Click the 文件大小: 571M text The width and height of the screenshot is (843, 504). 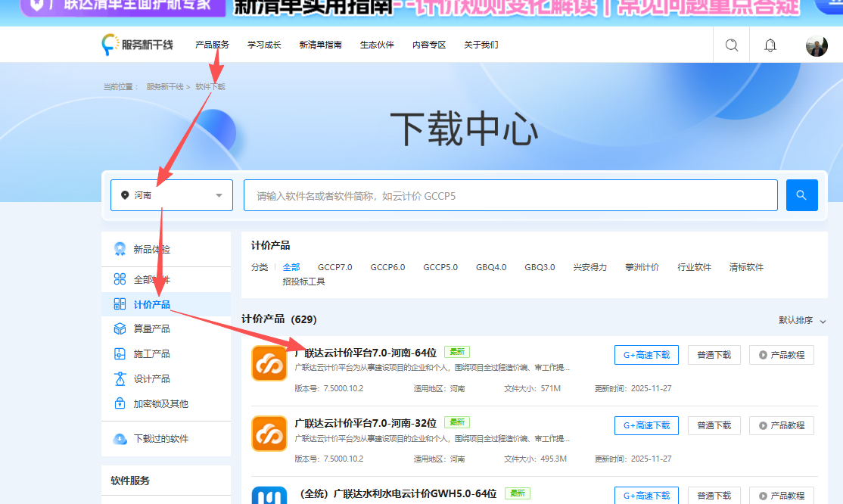click(x=532, y=388)
